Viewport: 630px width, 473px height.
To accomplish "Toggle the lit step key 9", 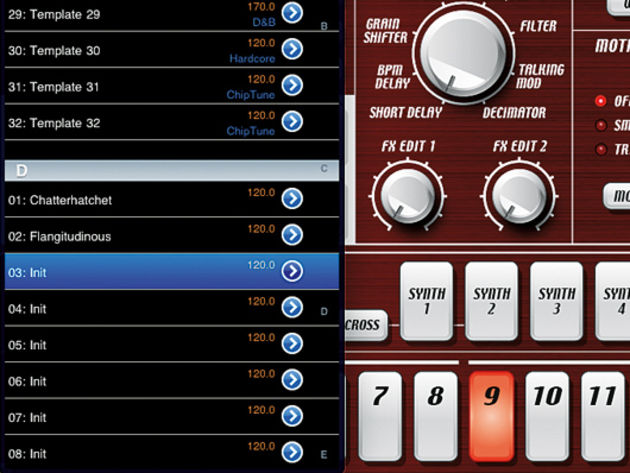I will (491, 416).
